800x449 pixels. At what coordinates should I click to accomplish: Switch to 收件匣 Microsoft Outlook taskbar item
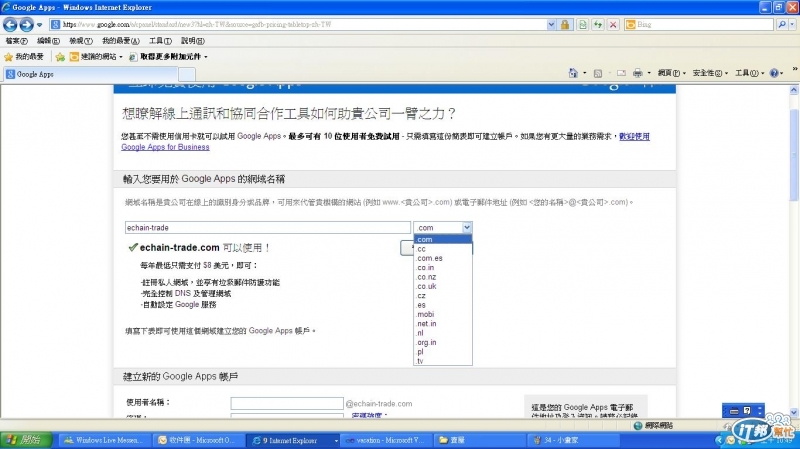(199, 440)
